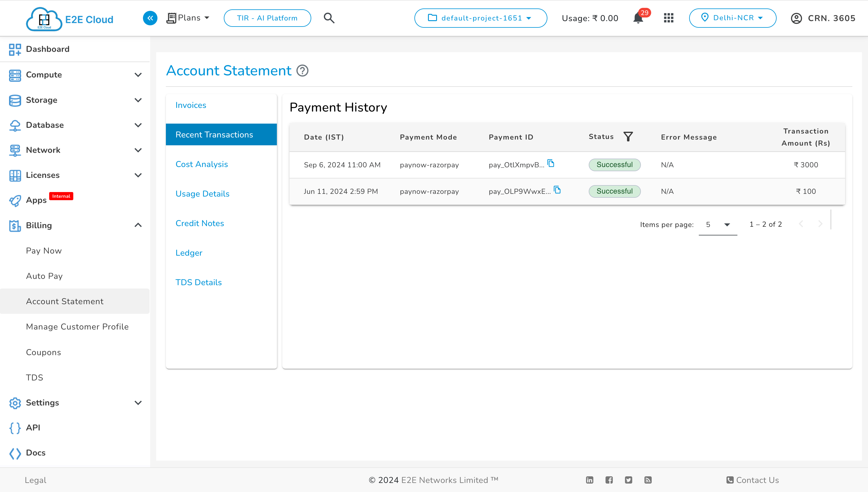Click Successful badge in ₹ 100 row
This screenshot has height=492, width=868.
[x=614, y=191]
